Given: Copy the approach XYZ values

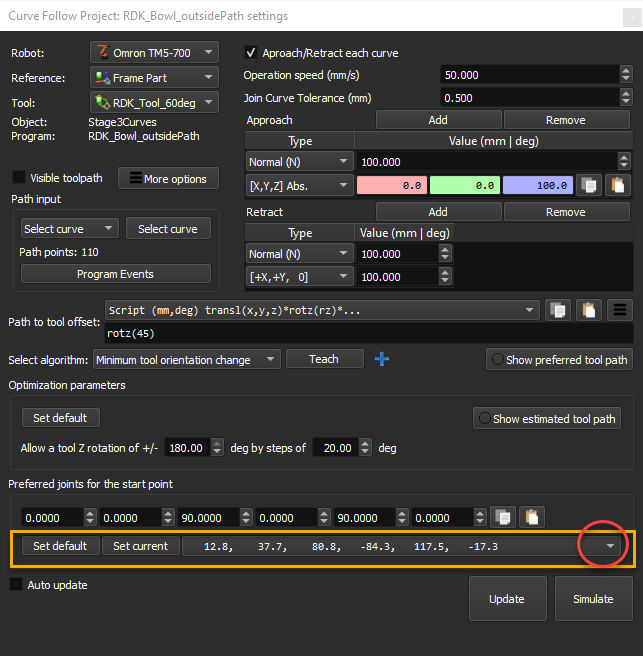Looking at the screenshot, I should tap(591, 185).
